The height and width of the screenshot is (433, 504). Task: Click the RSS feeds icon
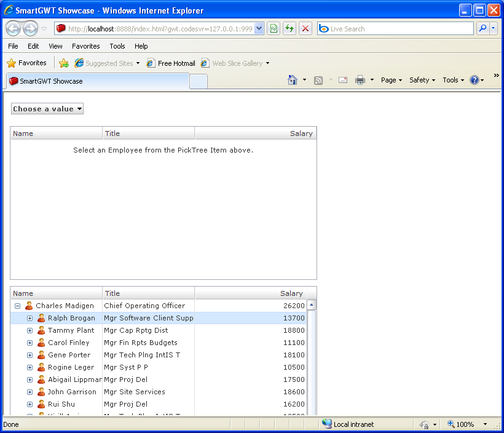coord(318,80)
